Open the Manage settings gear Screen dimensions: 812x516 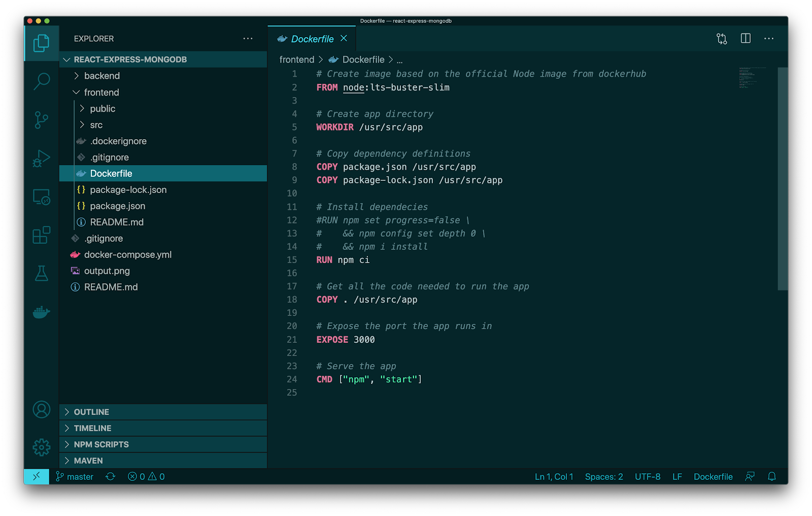[x=42, y=447]
